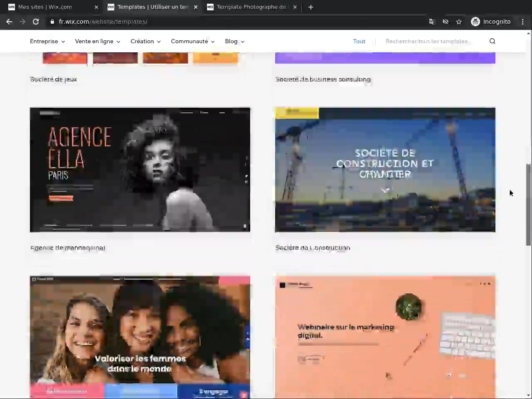Select the Templates | Utiliser un template tab
This screenshot has height=399, width=532.
(x=152, y=7)
